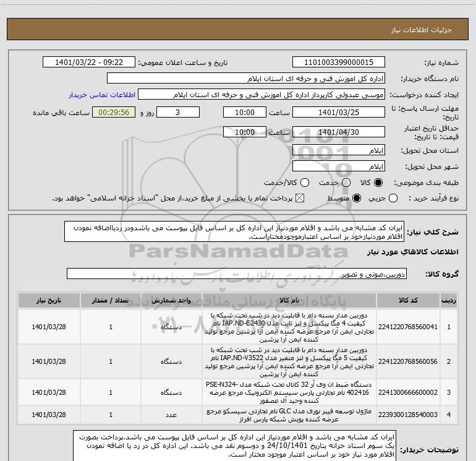Click the توضیحات خریدار notes box
This screenshot has height=461, width=476.
click(x=234, y=446)
